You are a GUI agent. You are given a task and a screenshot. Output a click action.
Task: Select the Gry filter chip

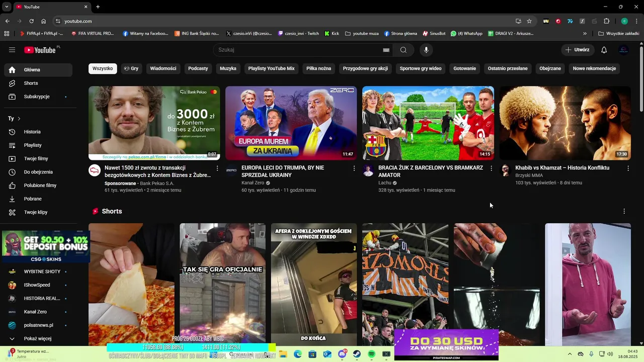point(131,68)
